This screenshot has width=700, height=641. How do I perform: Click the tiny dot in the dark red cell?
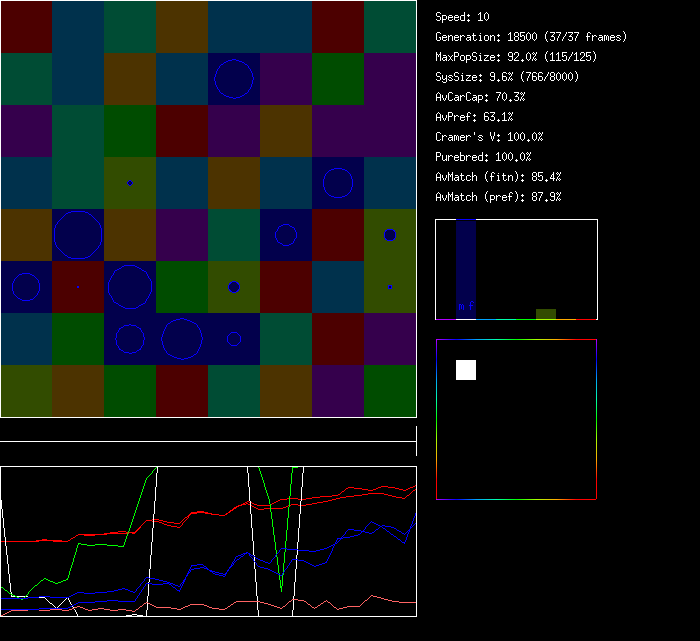tap(78, 287)
